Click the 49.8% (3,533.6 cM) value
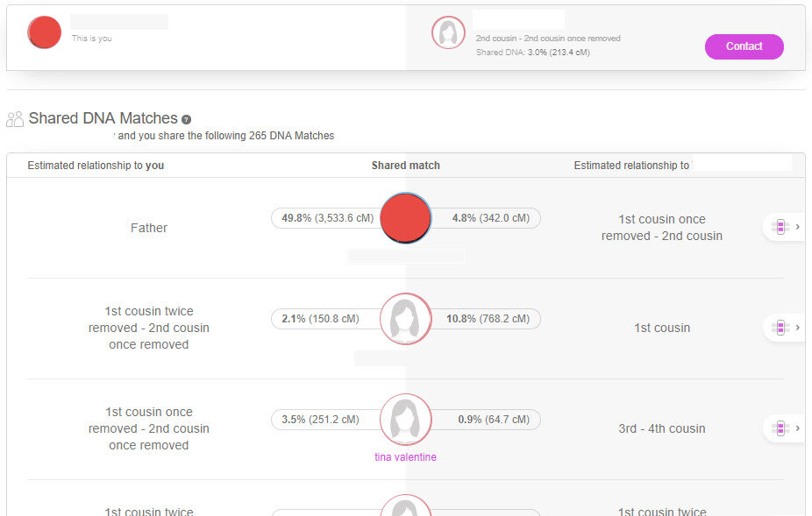Screen dimensions: 812x516 (x=327, y=218)
